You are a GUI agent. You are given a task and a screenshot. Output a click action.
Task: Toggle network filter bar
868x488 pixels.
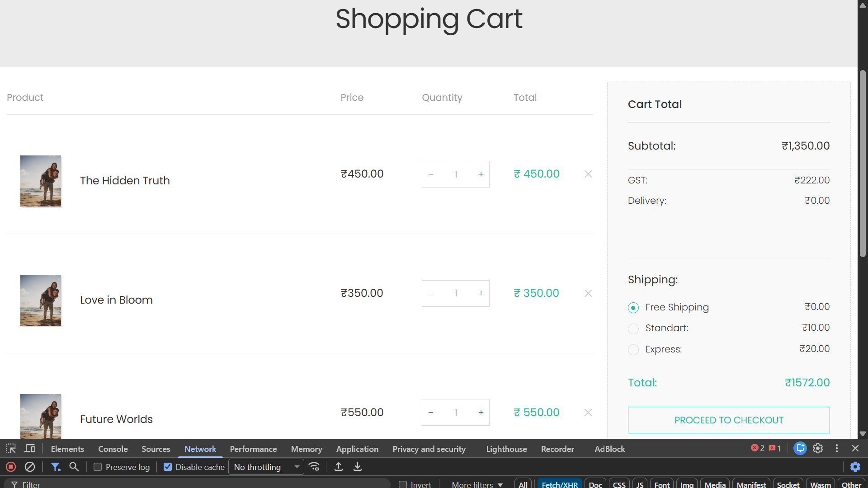coord(56,467)
